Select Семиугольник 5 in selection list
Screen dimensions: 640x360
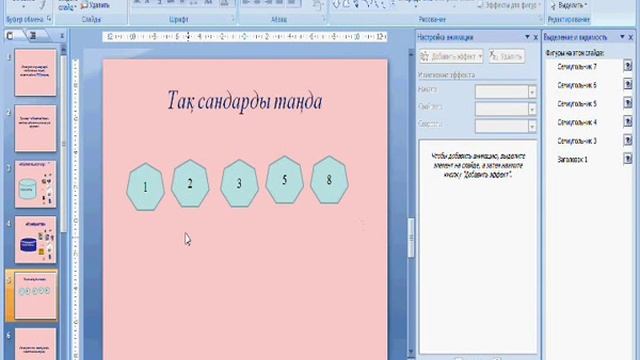click(x=577, y=104)
